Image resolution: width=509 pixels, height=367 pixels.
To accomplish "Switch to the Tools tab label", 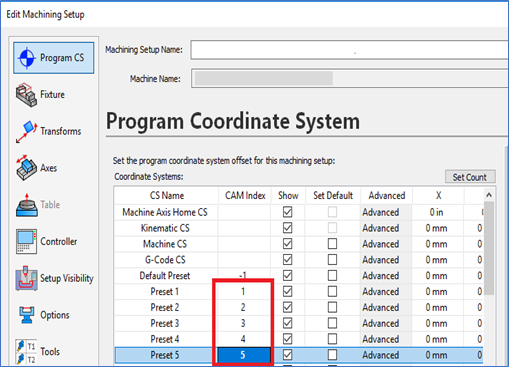I will point(50,352).
